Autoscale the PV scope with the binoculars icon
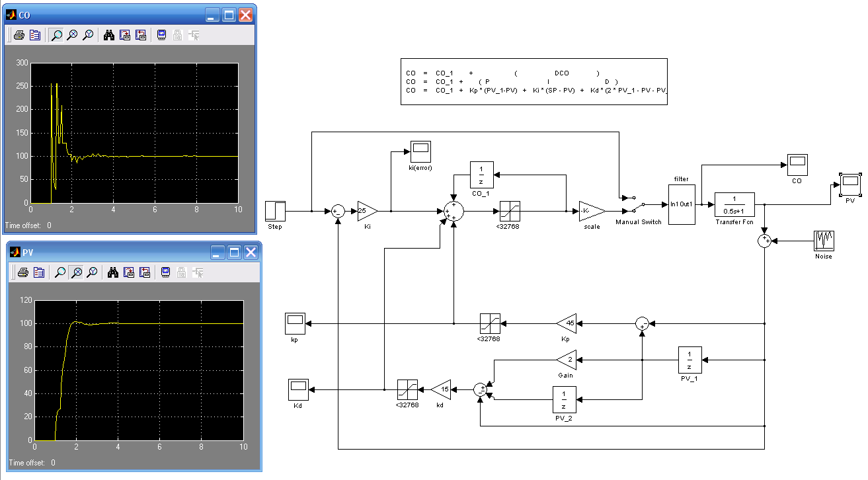868x480 pixels. coord(113,272)
